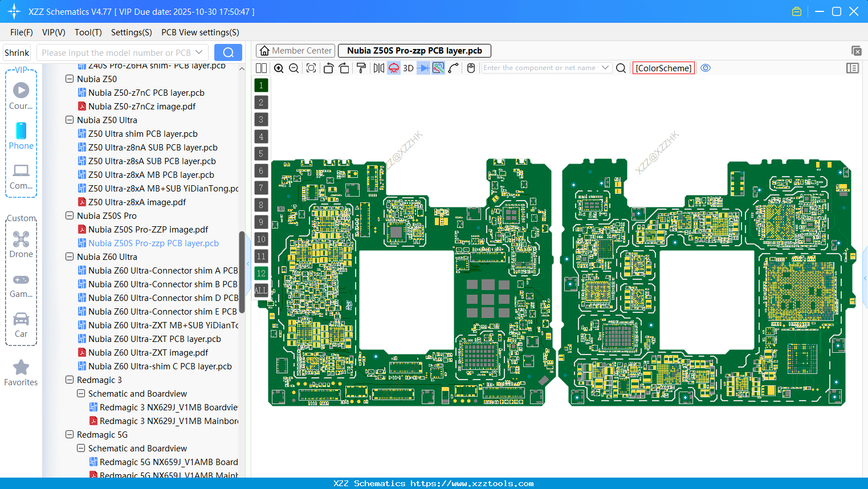Open the Member Center

[x=295, y=50]
